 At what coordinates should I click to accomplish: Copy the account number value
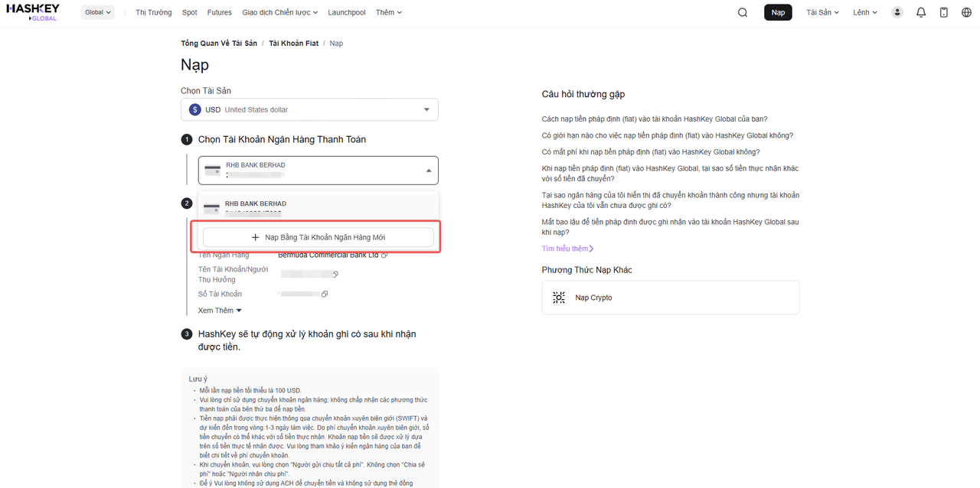[325, 294]
